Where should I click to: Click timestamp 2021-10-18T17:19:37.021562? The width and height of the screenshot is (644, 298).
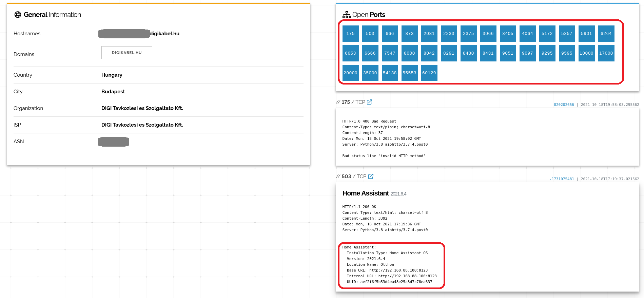click(x=610, y=179)
